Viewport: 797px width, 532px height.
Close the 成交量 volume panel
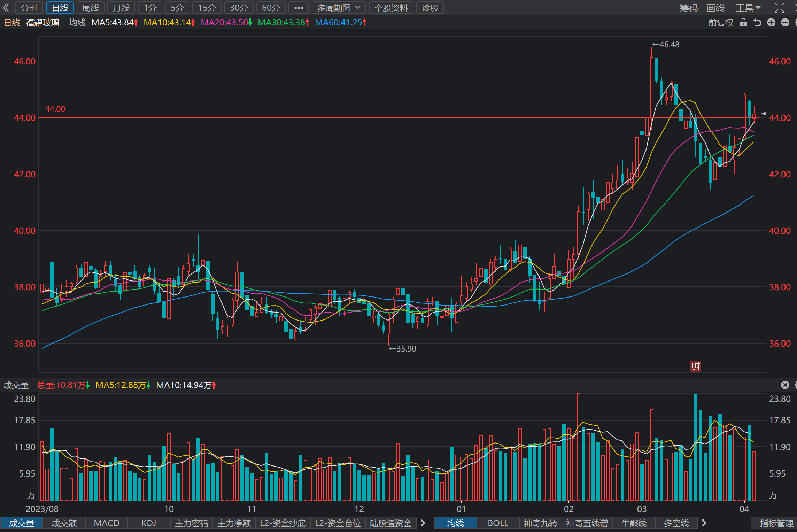pyautogui.click(x=785, y=385)
